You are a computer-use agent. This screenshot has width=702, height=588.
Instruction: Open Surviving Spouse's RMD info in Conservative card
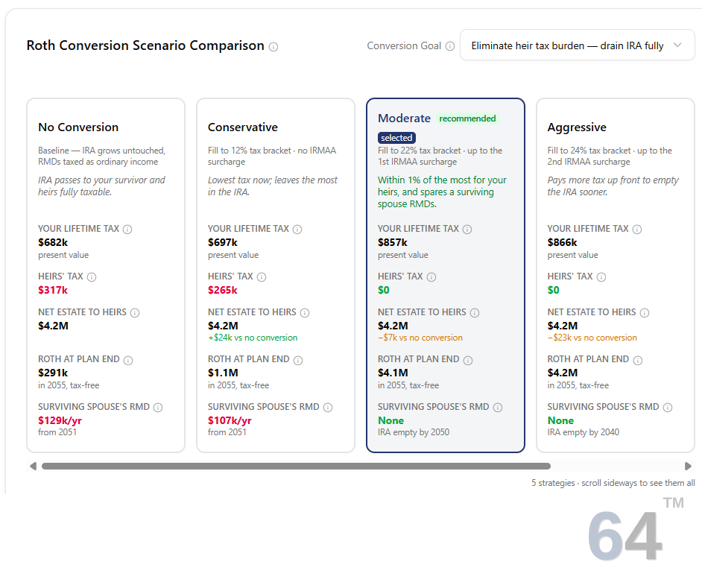[x=328, y=408]
